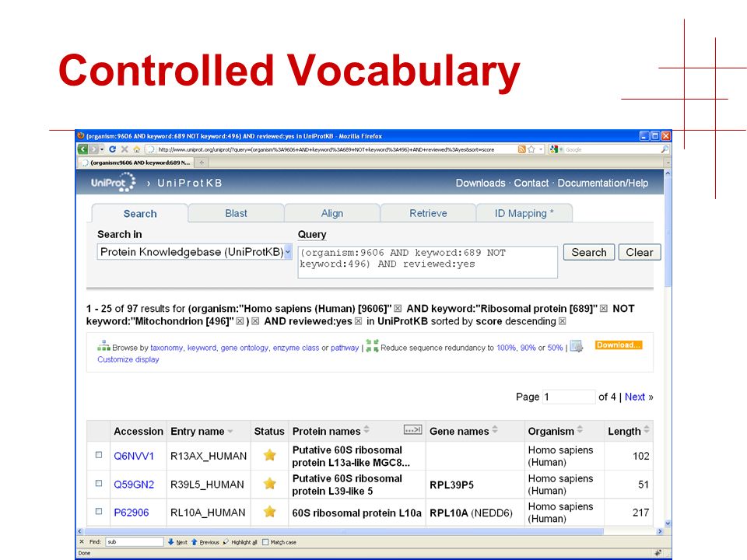Screen dimensions: 747x560
Task: Click the Customize display link
Action: click(x=128, y=359)
